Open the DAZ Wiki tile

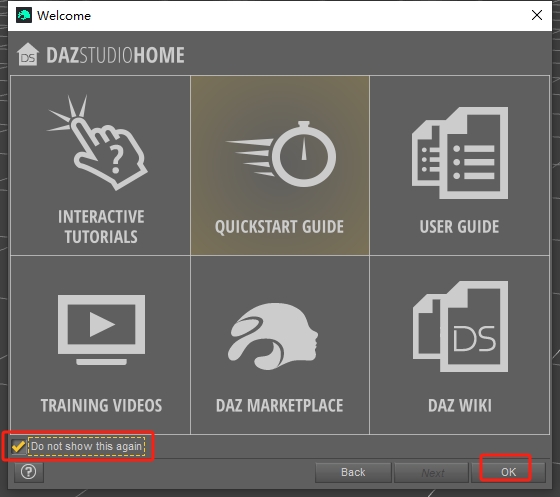[460, 345]
